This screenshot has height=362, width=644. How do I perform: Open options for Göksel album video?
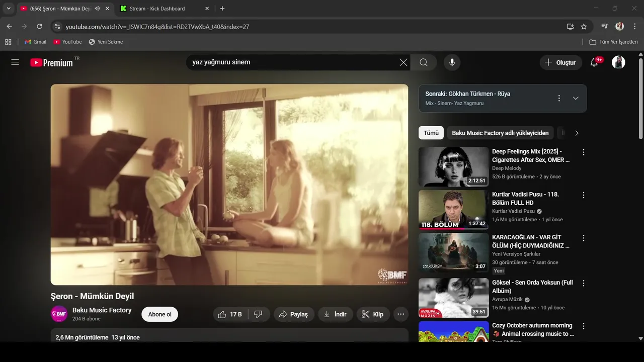tap(584, 283)
